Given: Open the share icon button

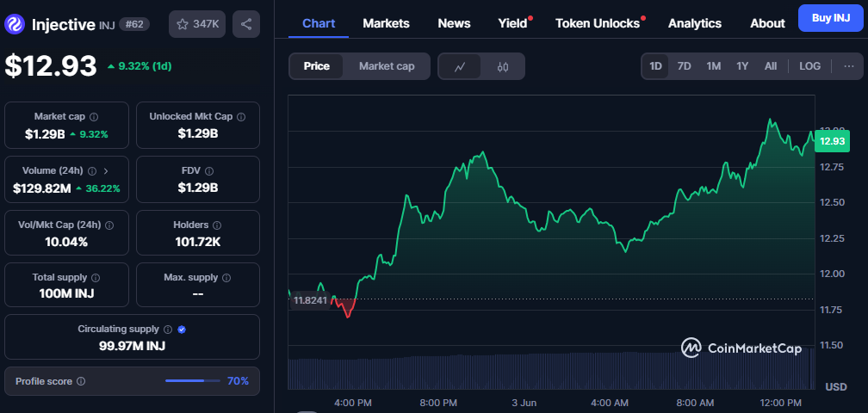Looking at the screenshot, I should pos(246,24).
